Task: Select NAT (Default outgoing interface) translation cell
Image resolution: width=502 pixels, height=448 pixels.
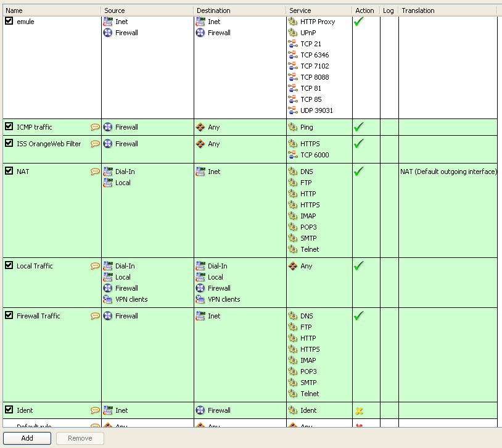Action: (x=448, y=172)
